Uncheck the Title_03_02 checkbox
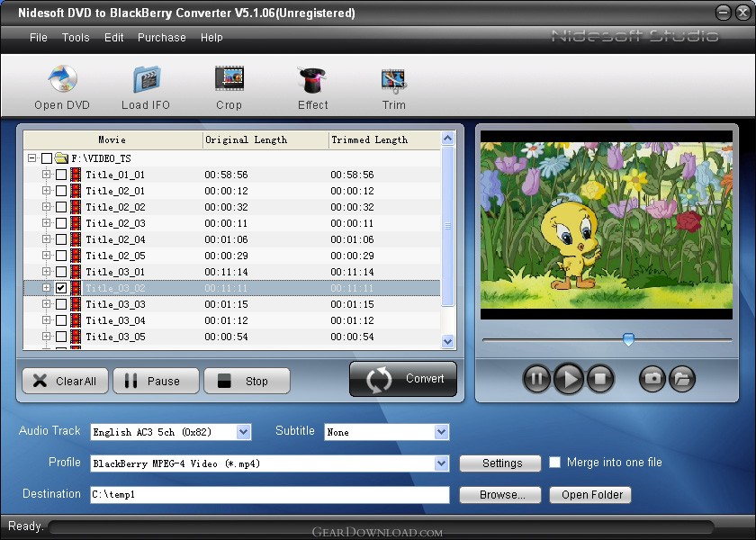The width and height of the screenshot is (756, 540). click(x=61, y=288)
